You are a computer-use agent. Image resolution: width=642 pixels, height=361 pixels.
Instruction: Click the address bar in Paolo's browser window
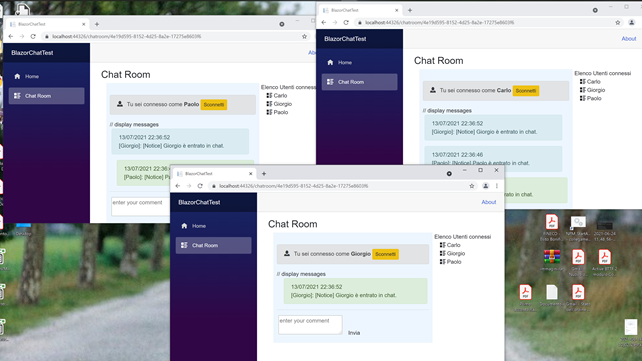pos(176,36)
